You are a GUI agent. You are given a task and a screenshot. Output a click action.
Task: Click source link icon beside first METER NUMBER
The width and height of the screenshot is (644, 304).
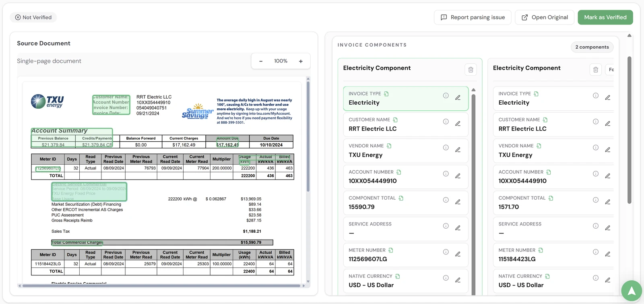pyautogui.click(x=391, y=250)
